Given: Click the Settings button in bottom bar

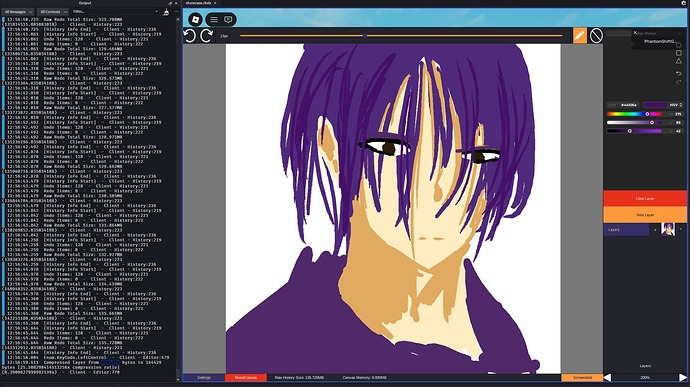Looking at the screenshot, I should pyautogui.click(x=204, y=378).
